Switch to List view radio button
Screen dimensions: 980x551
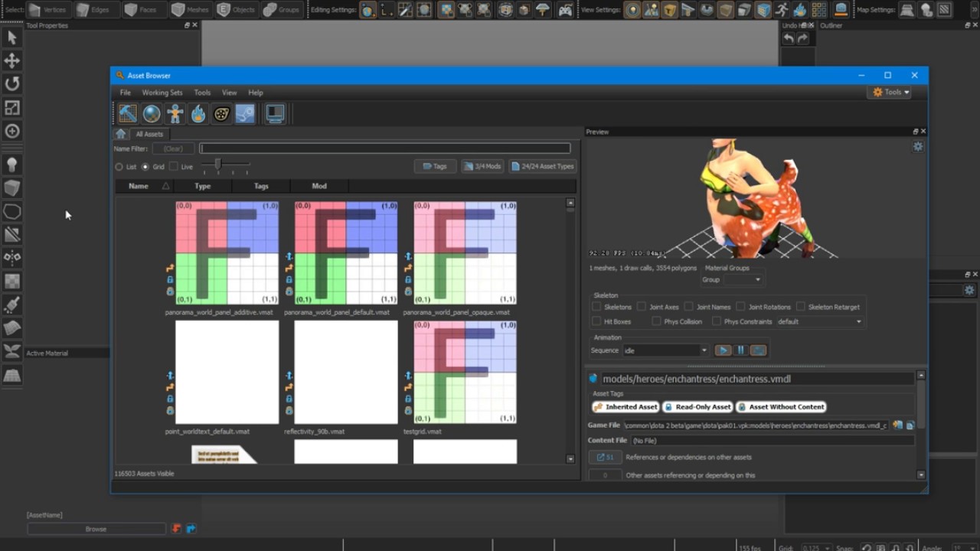pyautogui.click(x=119, y=167)
